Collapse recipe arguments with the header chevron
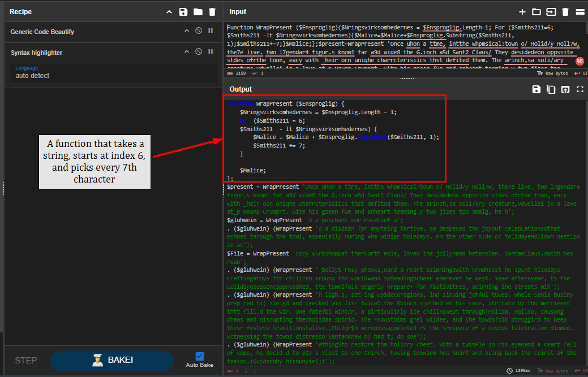The image size is (588, 377). coord(169,12)
